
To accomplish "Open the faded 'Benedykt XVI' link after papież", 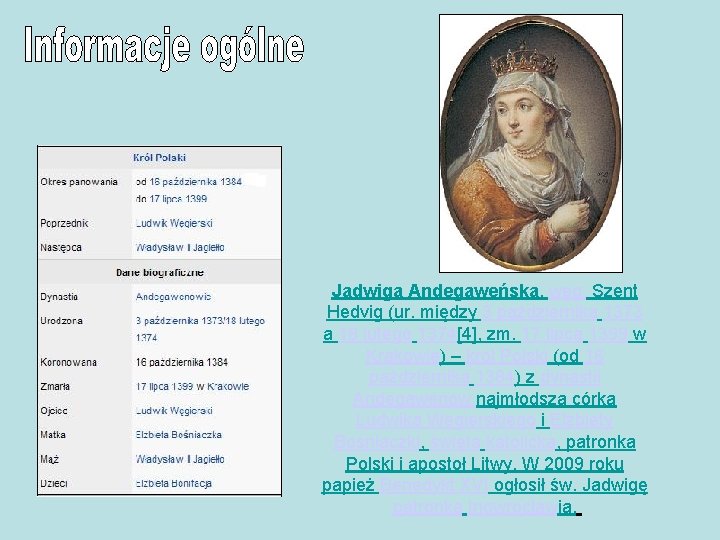I will click(434, 485).
